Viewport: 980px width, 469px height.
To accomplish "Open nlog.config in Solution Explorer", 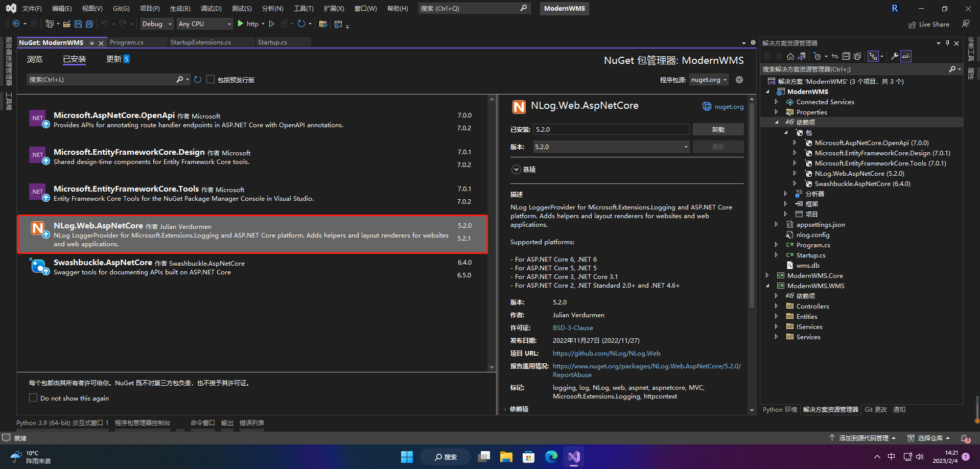I will click(812, 235).
